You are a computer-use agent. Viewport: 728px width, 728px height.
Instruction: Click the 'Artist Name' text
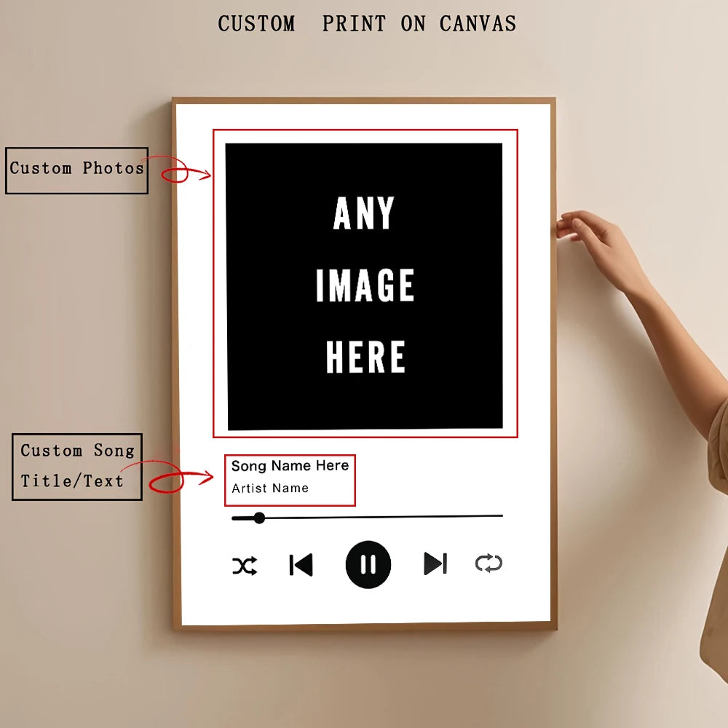click(270, 488)
